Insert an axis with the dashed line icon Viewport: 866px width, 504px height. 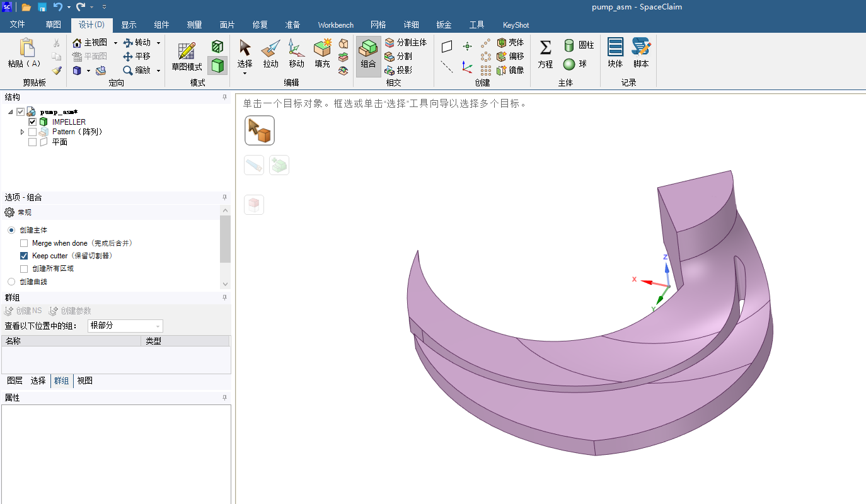(447, 66)
